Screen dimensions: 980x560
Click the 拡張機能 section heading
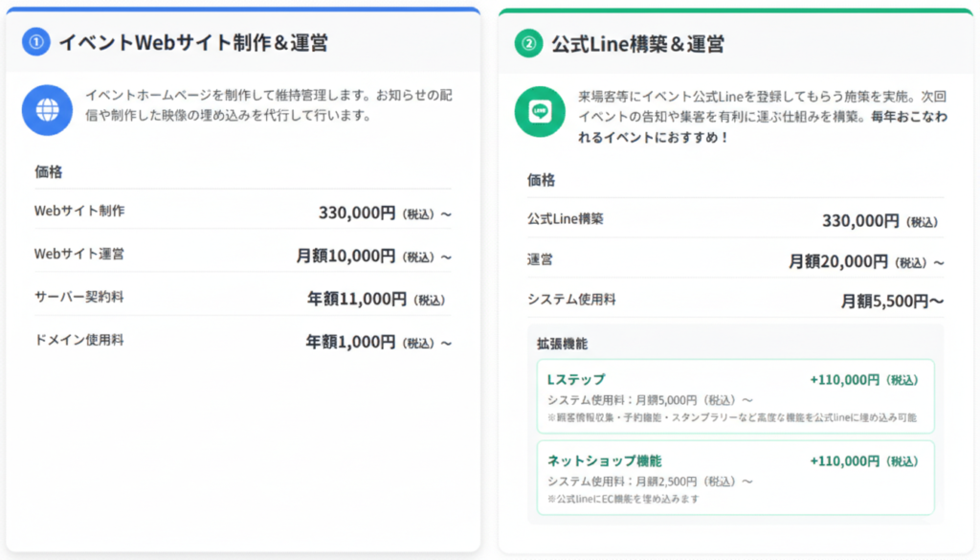tap(564, 343)
